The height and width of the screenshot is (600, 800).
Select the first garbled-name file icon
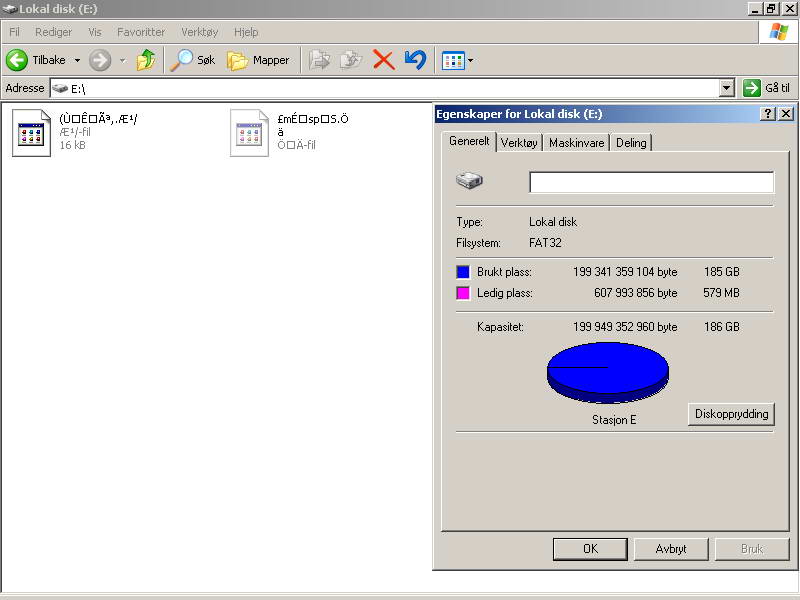[31, 133]
